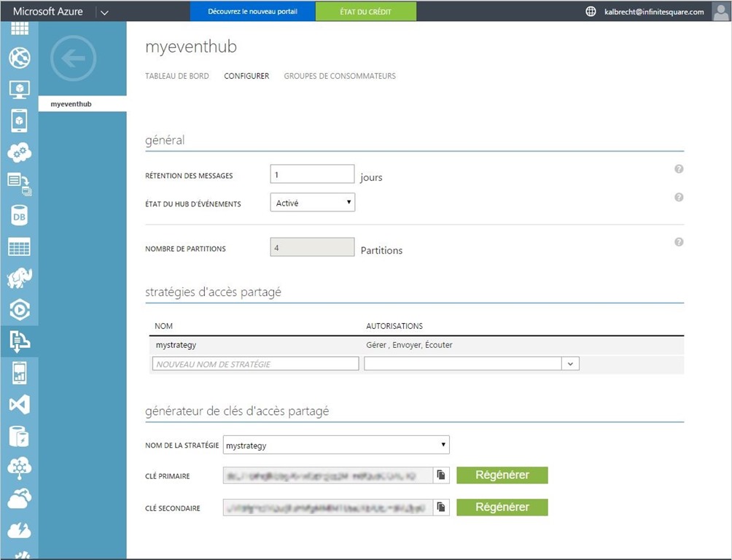Open the phone-with-bar-chart sidebar icon

tap(19, 373)
